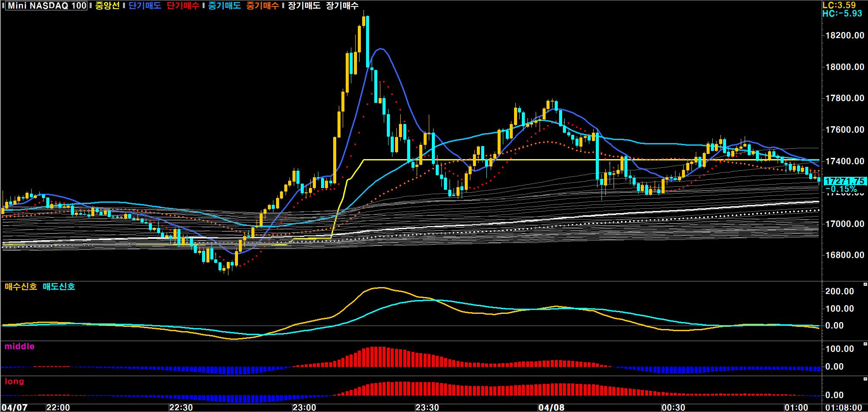Click the current price tag 17271.75

pos(845,181)
